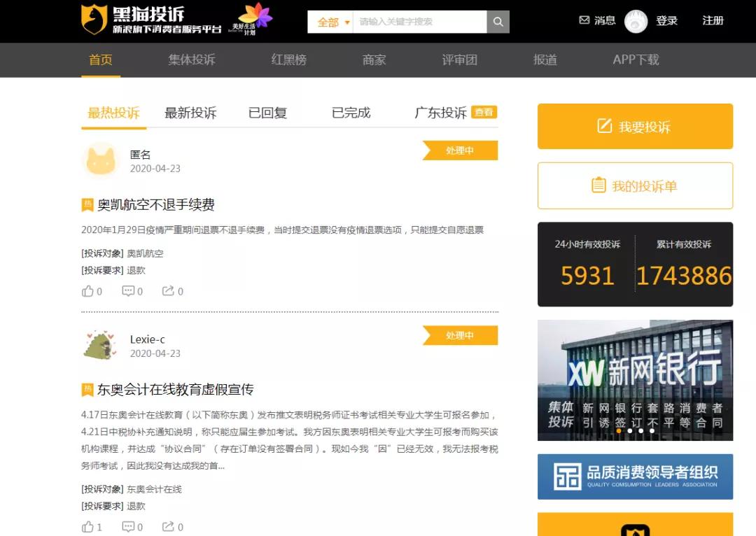Click the hot tag beside 奥凯航空不退手续费

(x=87, y=204)
